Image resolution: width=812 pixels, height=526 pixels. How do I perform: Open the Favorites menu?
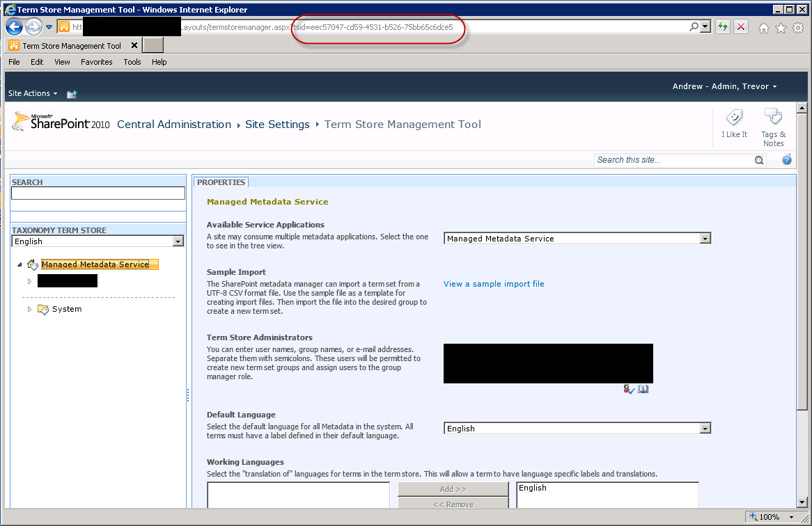pos(96,62)
